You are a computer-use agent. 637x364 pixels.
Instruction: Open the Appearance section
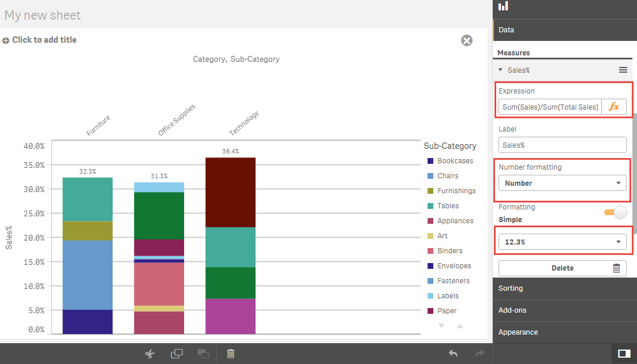tap(564, 332)
